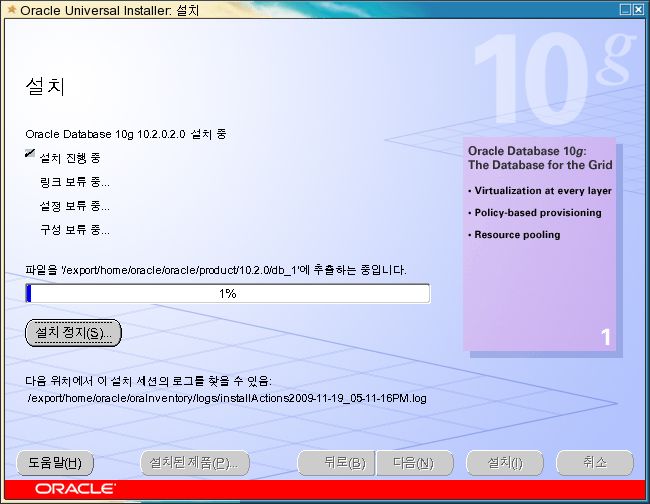This screenshot has height=504, width=650.
Task: Click the 설치된 제품(P)... installed products button
Action: coord(195,463)
